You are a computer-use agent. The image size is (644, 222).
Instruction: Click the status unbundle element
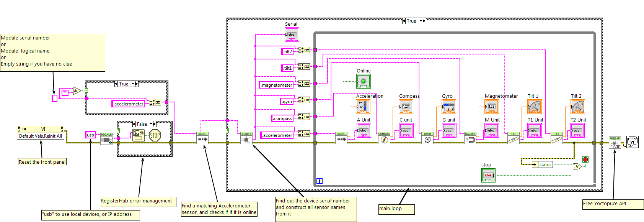(545, 164)
